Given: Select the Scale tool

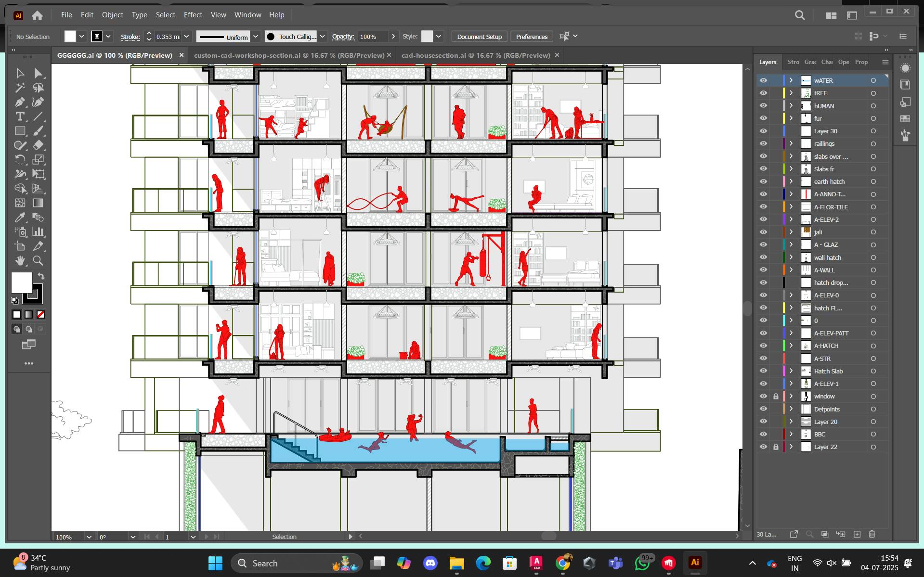Looking at the screenshot, I should (x=38, y=160).
